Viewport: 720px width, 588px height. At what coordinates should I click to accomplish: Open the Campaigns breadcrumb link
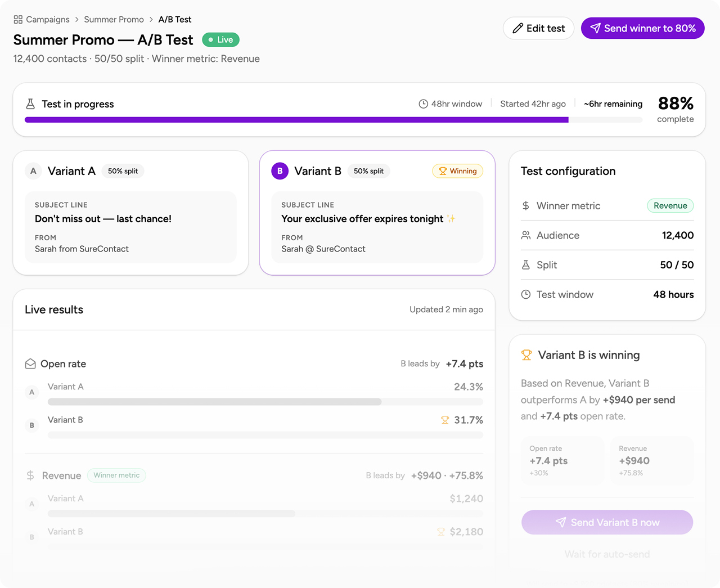(x=48, y=20)
